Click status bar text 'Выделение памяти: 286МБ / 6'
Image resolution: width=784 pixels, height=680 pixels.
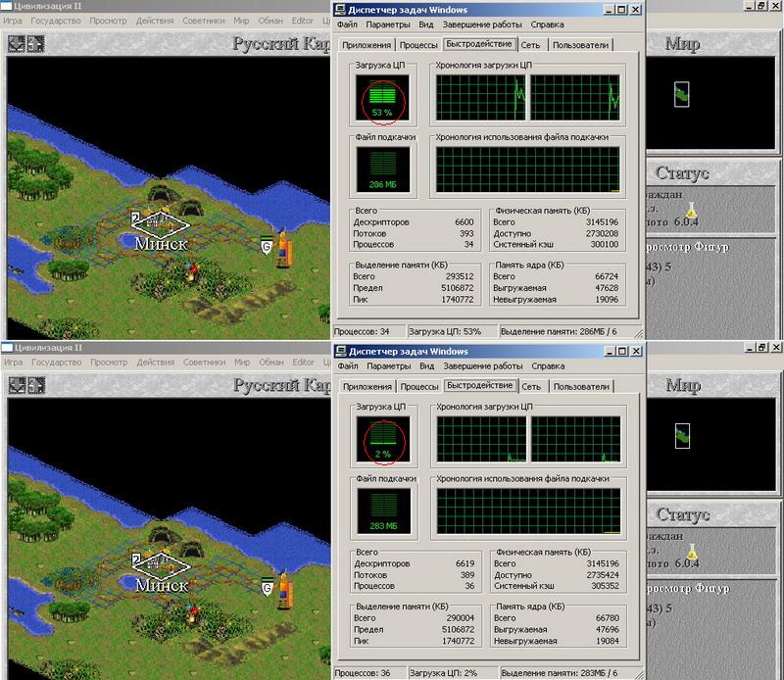pyautogui.click(x=559, y=331)
